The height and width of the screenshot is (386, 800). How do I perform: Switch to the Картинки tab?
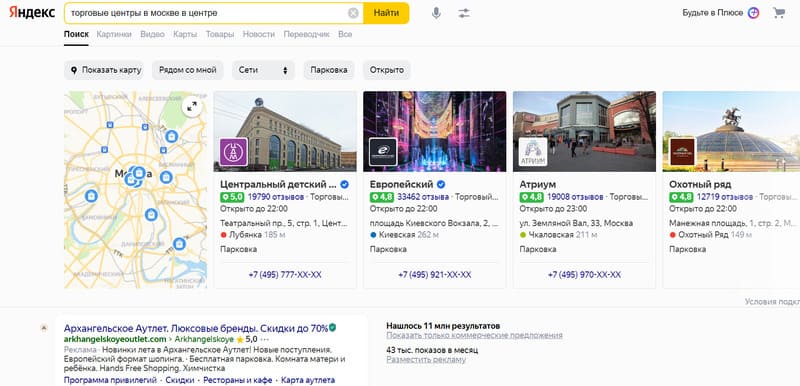click(114, 34)
